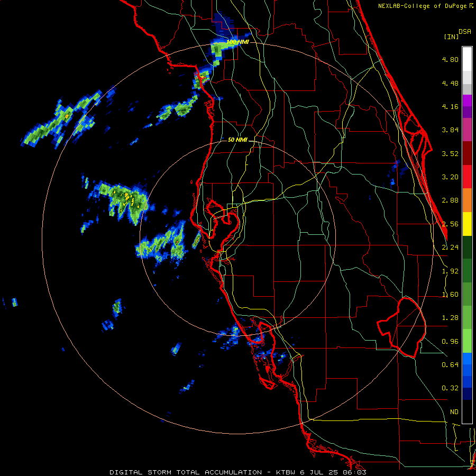Select the 2.56 legend value

pyautogui.click(x=450, y=224)
